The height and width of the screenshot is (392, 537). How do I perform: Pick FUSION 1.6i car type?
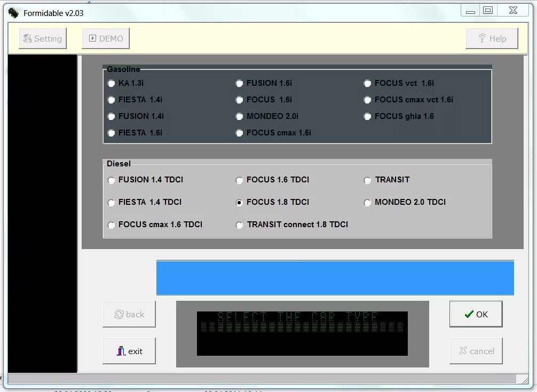239,83
